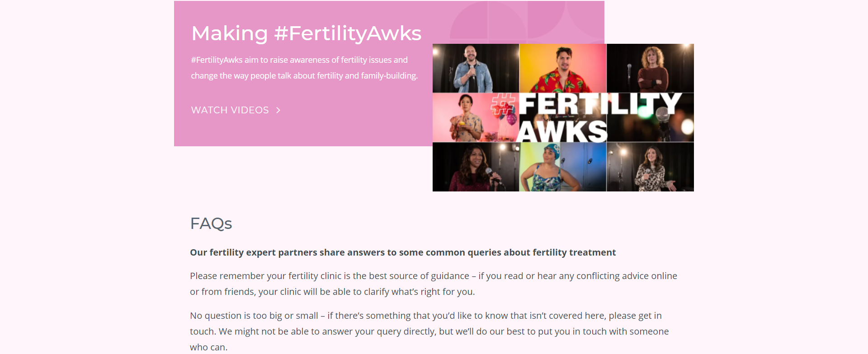This screenshot has width=868, height=354.
Task: Click the FAQs heading
Action: point(211,223)
